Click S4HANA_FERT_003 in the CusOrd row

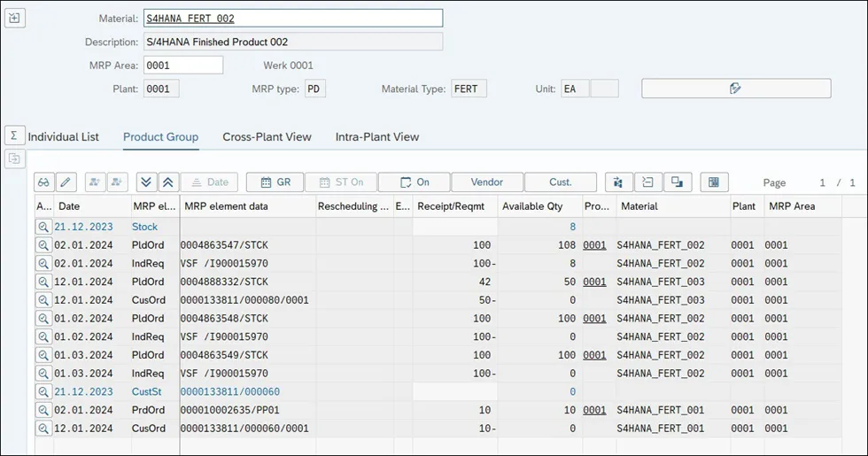point(661,300)
